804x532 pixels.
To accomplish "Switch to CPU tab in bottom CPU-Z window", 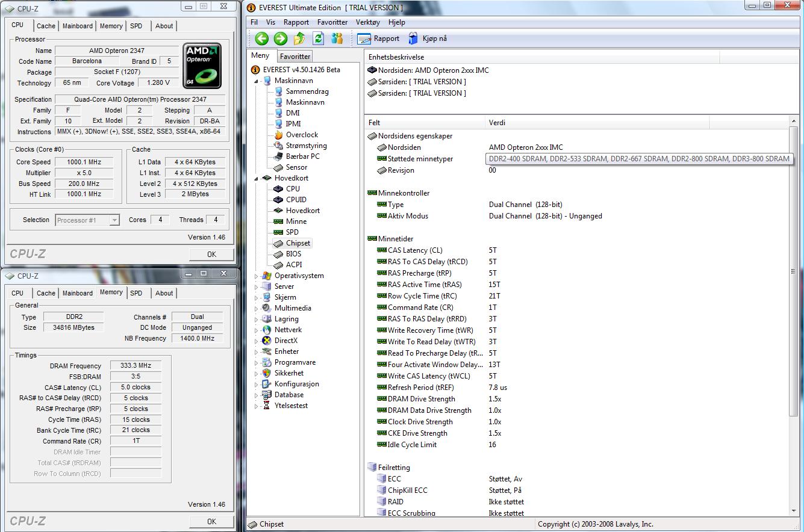I will [x=17, y=293].
